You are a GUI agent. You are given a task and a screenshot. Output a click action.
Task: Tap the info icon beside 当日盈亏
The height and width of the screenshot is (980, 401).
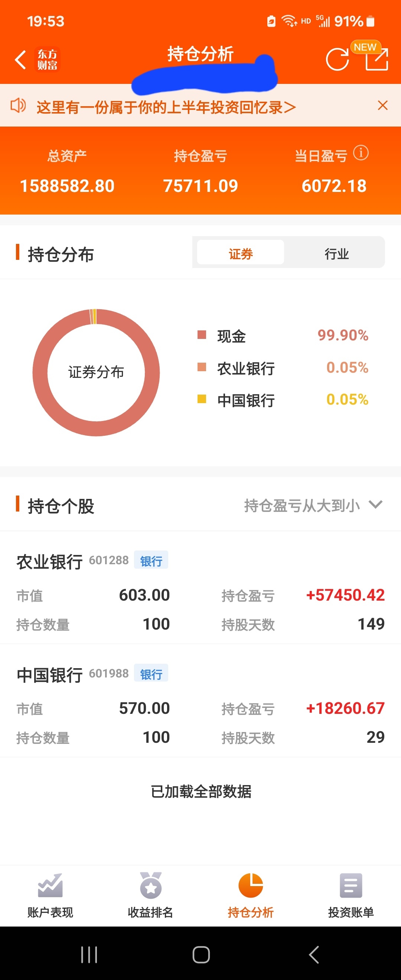coord(361,153)
